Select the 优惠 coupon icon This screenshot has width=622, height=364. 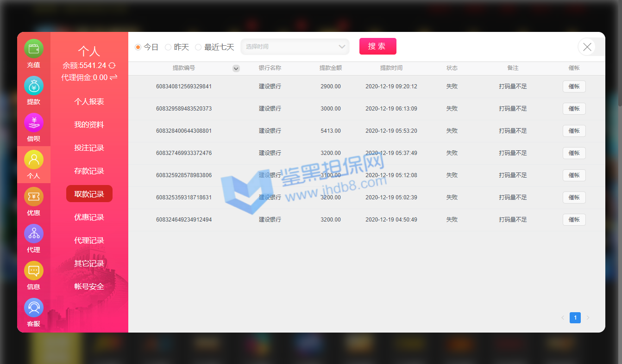pos(34,197)
